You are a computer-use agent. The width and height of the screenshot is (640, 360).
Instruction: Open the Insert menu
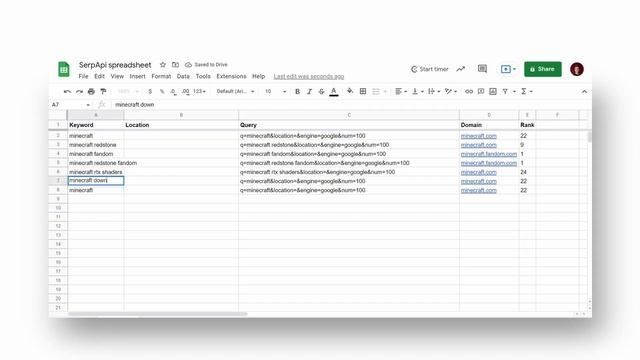137,76
